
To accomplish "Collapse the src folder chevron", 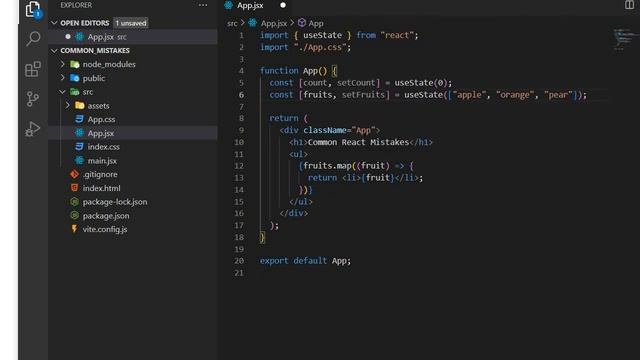I will (x=62, y=91).
